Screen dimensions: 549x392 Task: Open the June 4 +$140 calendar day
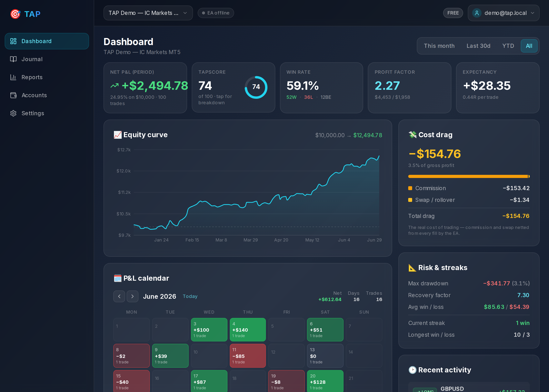(x=248, y=329)
